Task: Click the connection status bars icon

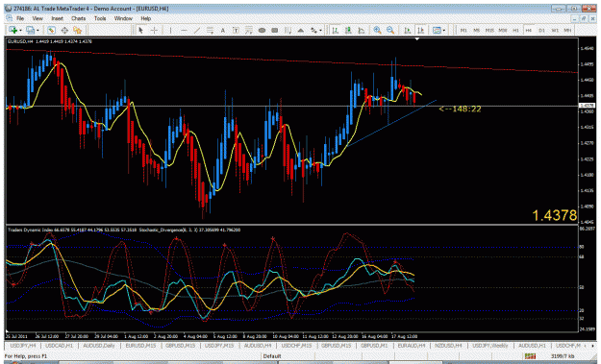Action: click(530, 356)
